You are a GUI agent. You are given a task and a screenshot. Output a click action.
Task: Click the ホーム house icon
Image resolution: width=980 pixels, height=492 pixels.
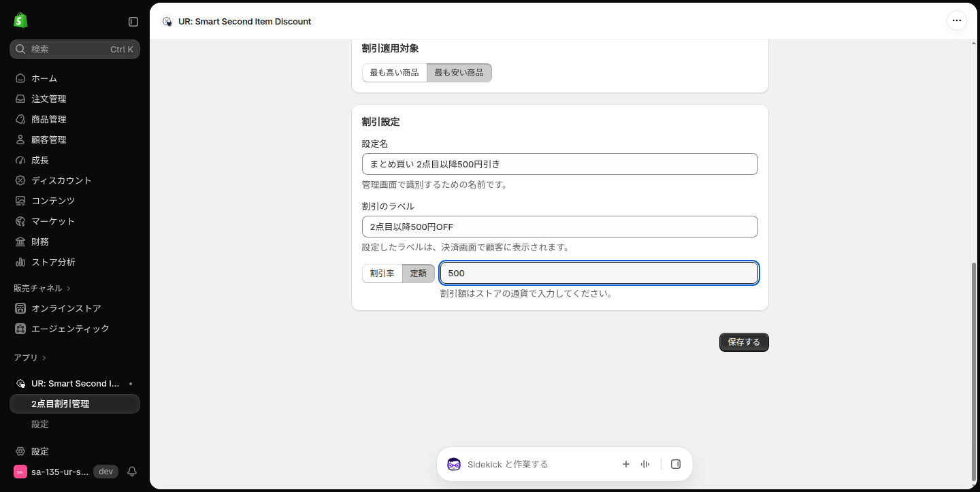click(20, 78)
